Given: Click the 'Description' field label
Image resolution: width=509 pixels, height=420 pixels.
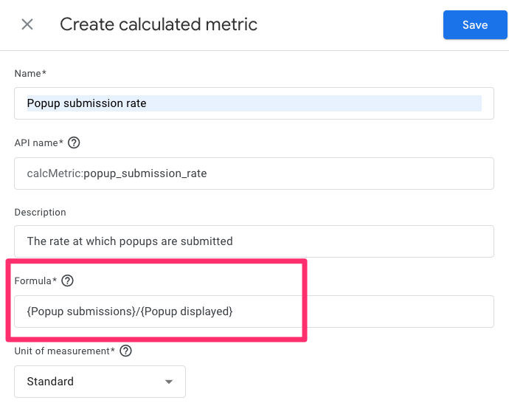Looking at the screenshot, I should [x=40, y=212].
